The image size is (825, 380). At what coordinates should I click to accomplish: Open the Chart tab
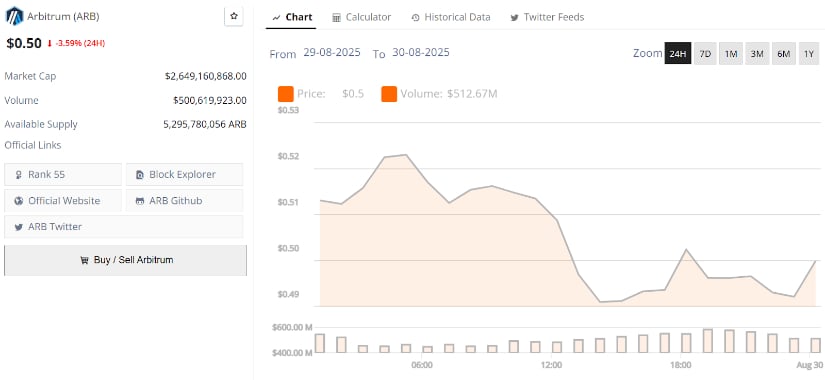click(x=292, y=17)
